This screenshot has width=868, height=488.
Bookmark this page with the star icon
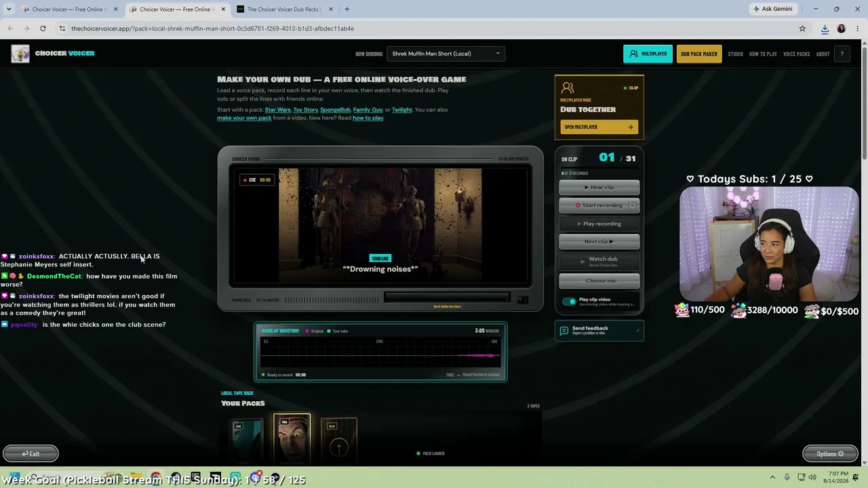802,28
